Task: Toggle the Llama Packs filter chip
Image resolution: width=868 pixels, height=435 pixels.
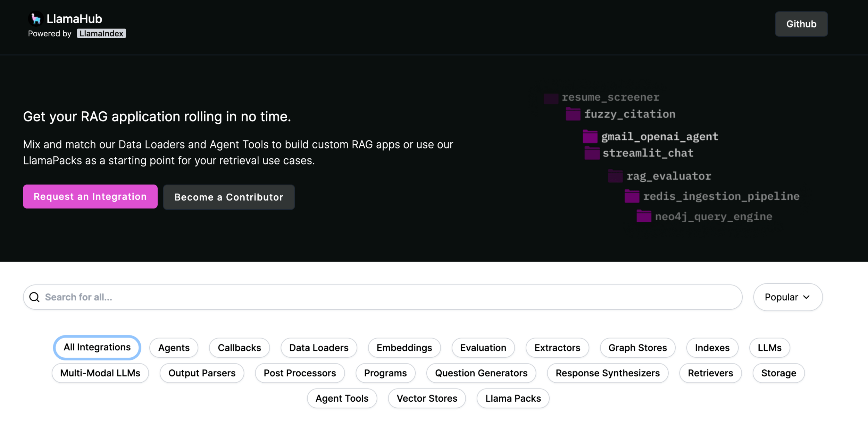Action: pyautogui.click(x=513, y=398)
